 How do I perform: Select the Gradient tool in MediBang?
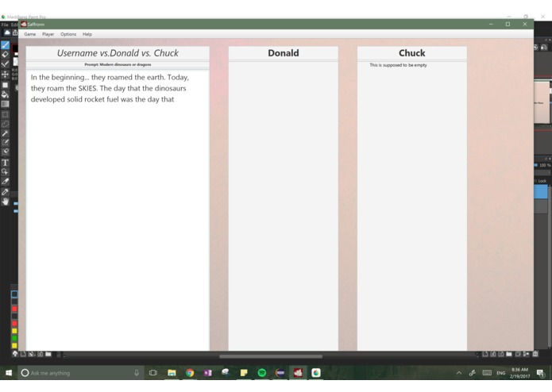point(5,104)
